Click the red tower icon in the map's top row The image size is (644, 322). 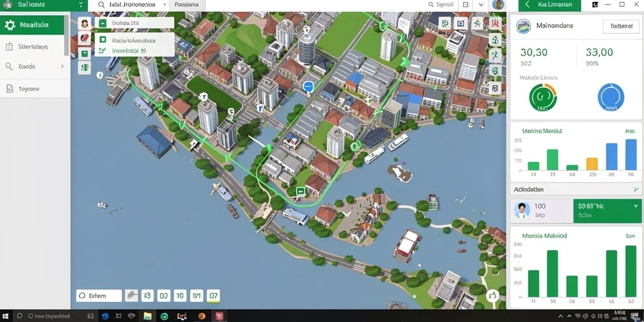496,23
